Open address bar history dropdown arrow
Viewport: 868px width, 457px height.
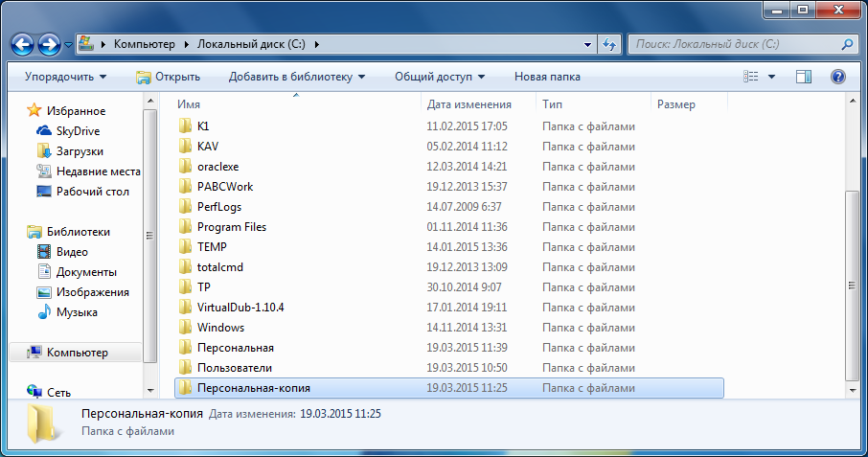(x=587, y=44)
